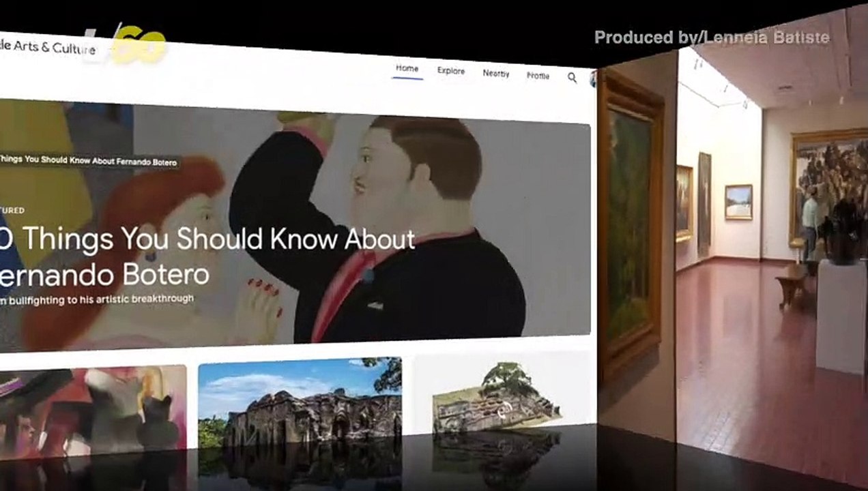Open the Fernando Botero featured headline
Viewport: 868px width, 491px height.
(207, 256)
